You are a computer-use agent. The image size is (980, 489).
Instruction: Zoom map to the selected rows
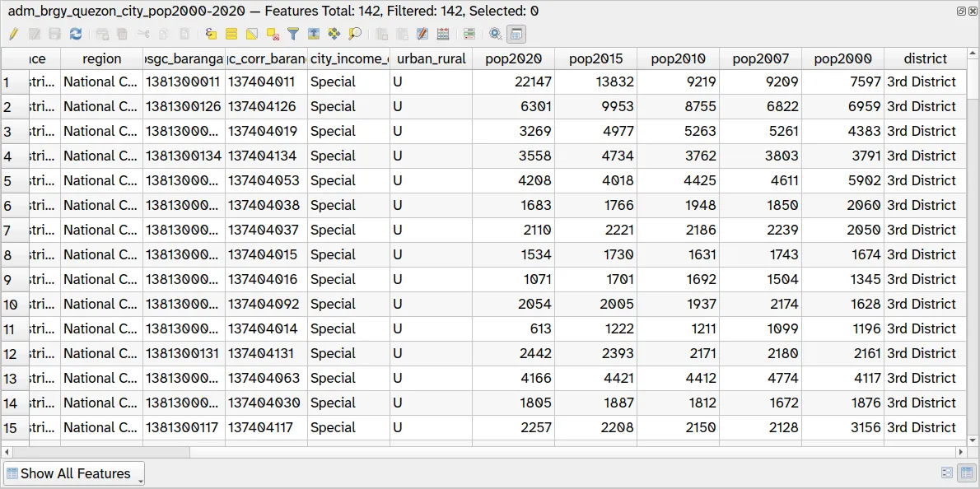pos(354,34)
